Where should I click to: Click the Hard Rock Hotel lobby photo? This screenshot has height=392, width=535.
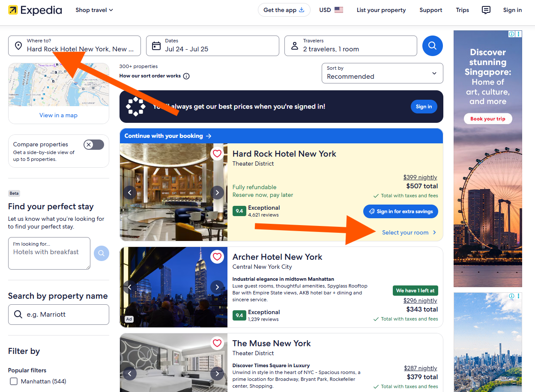[173, 192]
